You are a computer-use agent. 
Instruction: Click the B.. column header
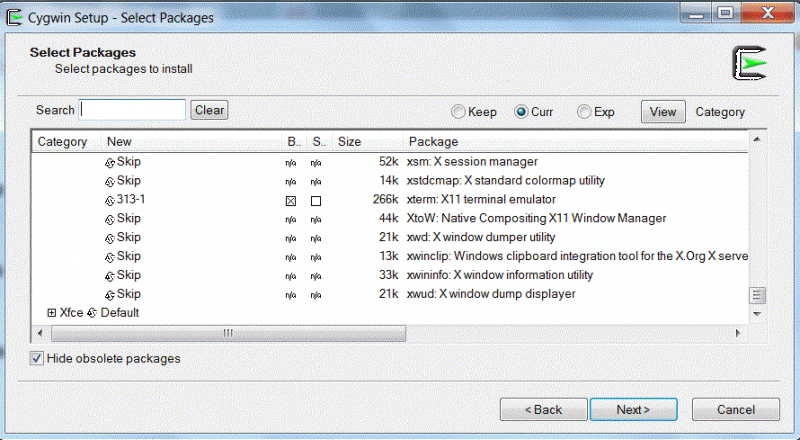294,142
